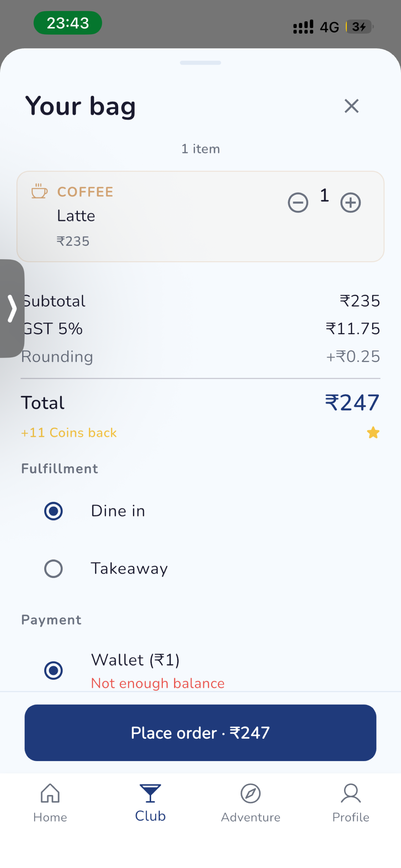The height and width of the screenshot is (868, 401).
Task: Tap the coffee cup icon
Action: point(39,191)
